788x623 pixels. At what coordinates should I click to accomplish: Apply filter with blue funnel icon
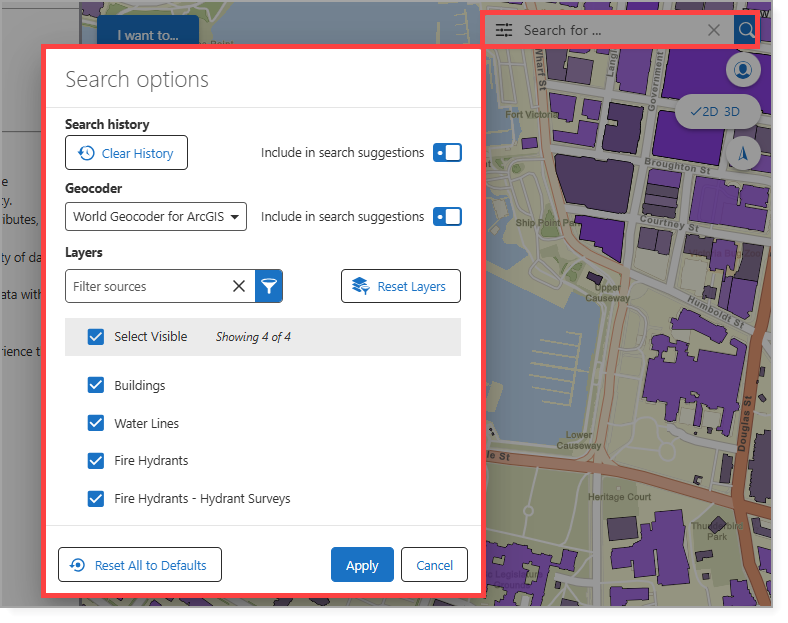coord(269,286)
